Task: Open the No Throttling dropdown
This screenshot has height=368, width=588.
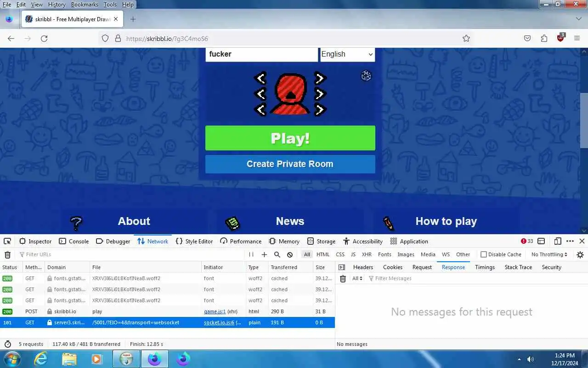Action: click(549, 254)
